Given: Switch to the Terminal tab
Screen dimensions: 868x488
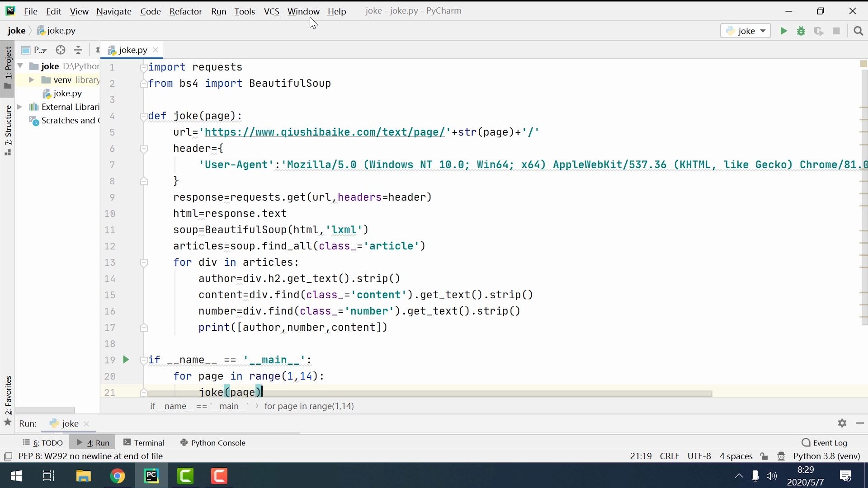Looking at the screenshot, I should tap(149, 443).
